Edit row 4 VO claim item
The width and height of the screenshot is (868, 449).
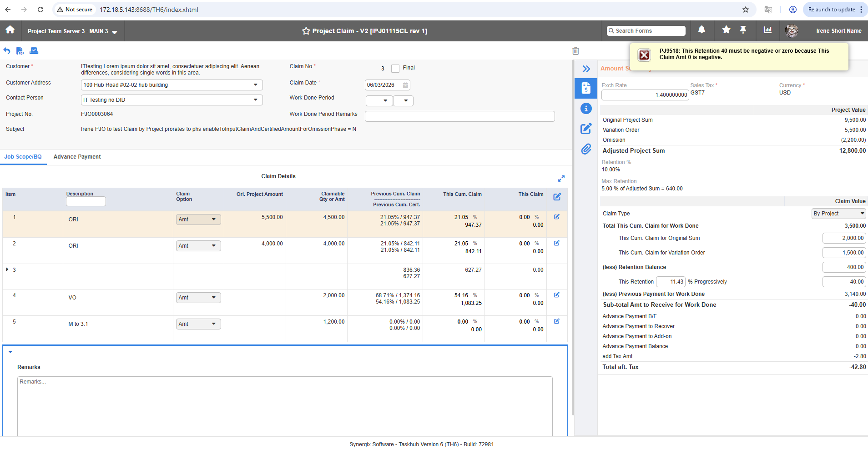click(556, 295)
